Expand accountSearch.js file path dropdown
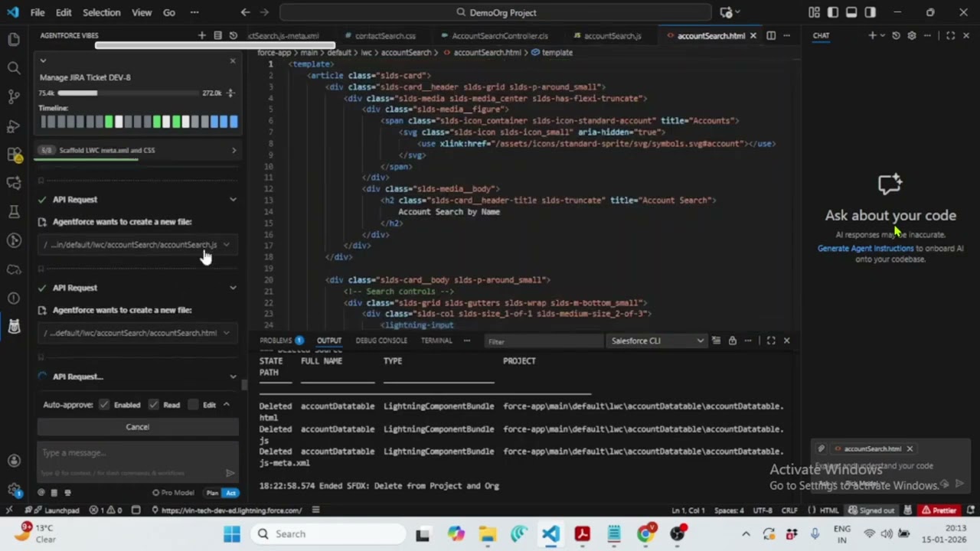 coord(226,245)
